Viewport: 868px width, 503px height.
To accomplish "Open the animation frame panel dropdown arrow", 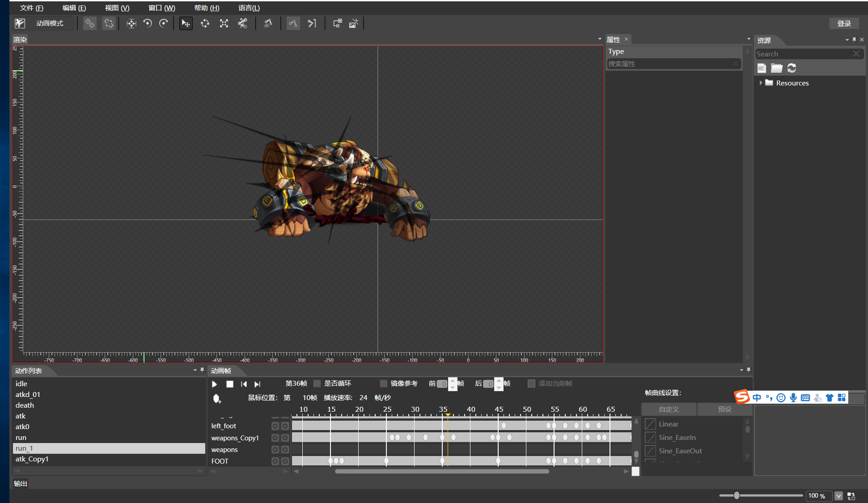I will point(741,370).
